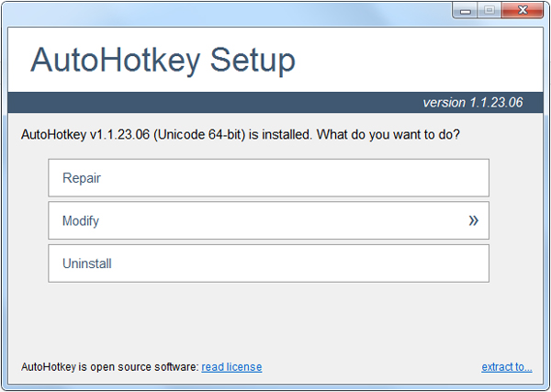This screenshot has width=551, height=392.
Task: Click 'AutoHotkey is open source software' text
Action: pyautogui.click(x=109, y=367)
